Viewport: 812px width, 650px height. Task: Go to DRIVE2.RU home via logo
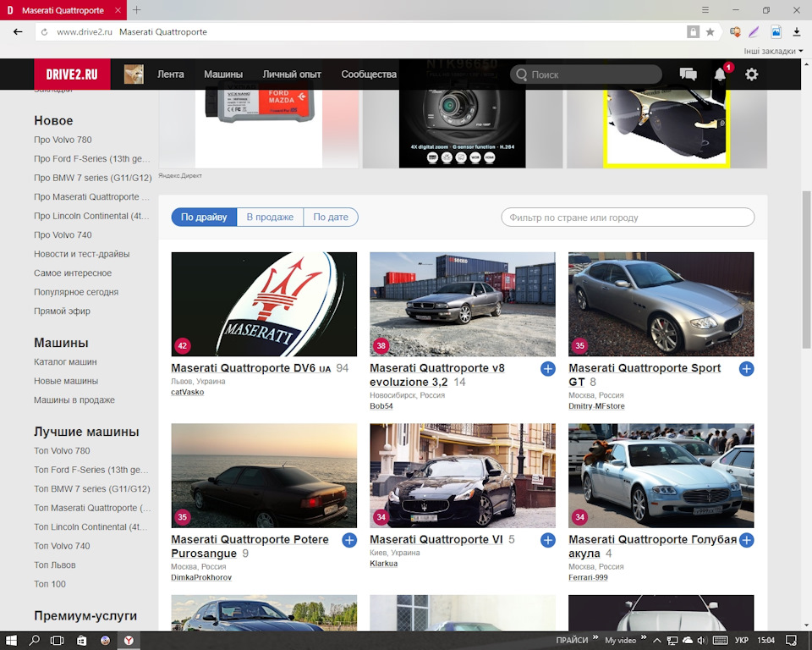(x=72, y=74)
